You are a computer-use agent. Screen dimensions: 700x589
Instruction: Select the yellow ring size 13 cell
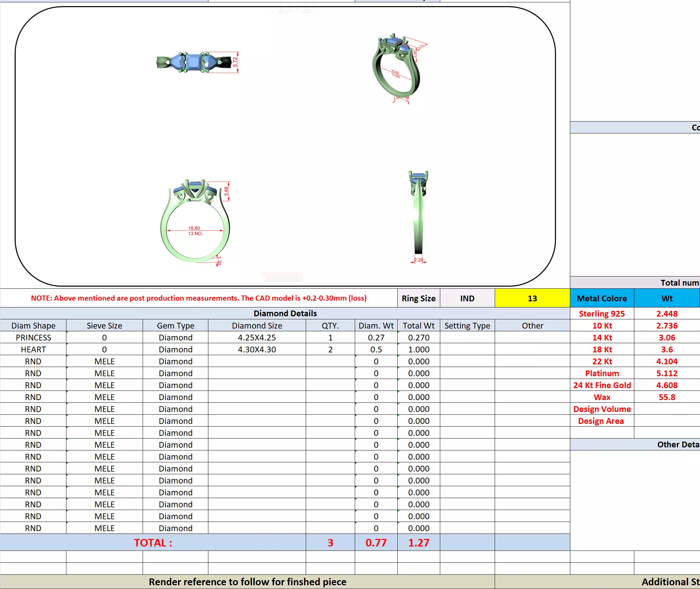point(532,298)
